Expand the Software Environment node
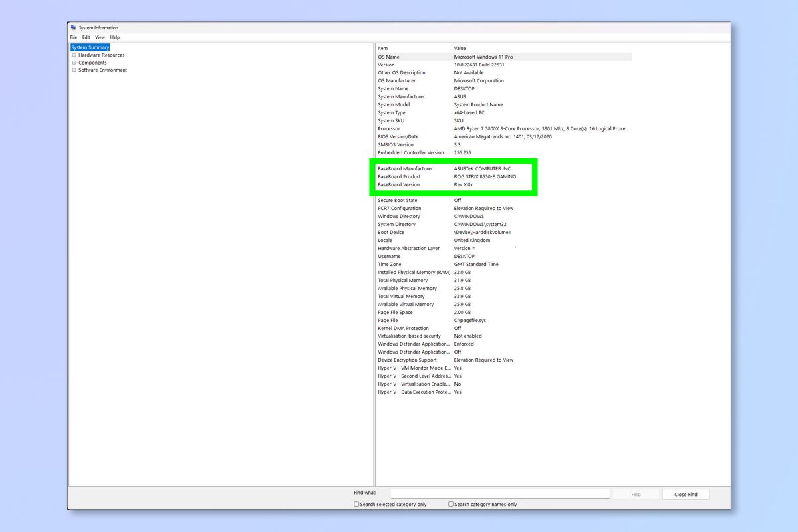798x532 pixels. click(x=74, y=70)
